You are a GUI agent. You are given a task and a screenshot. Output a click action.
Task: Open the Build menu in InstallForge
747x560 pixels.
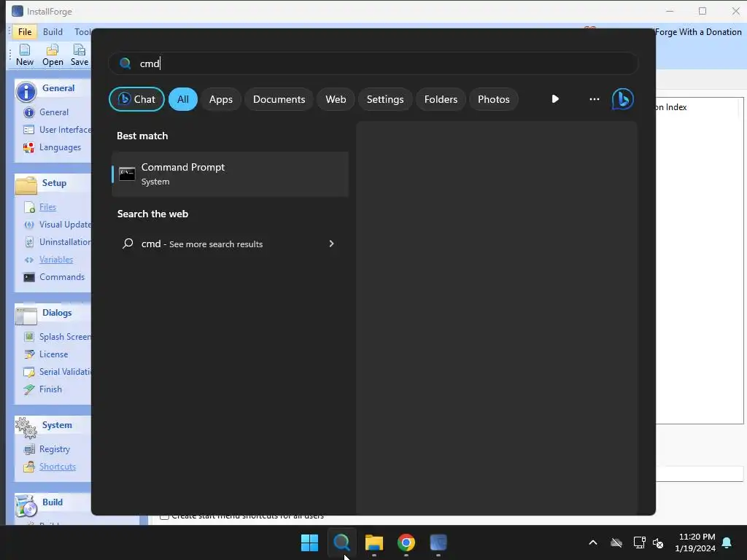pyautogui.click(x=53, y=32)
